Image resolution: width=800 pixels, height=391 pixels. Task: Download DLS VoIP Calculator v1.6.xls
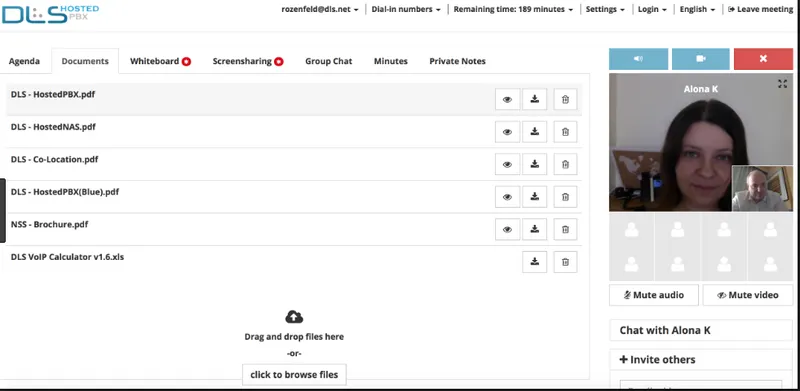click(x=534, y=262)
